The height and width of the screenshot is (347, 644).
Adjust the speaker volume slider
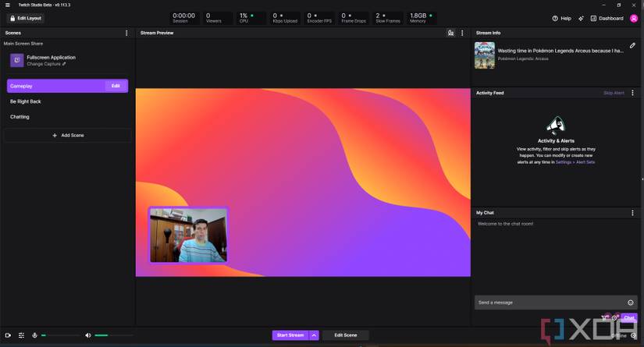(113, 335)
